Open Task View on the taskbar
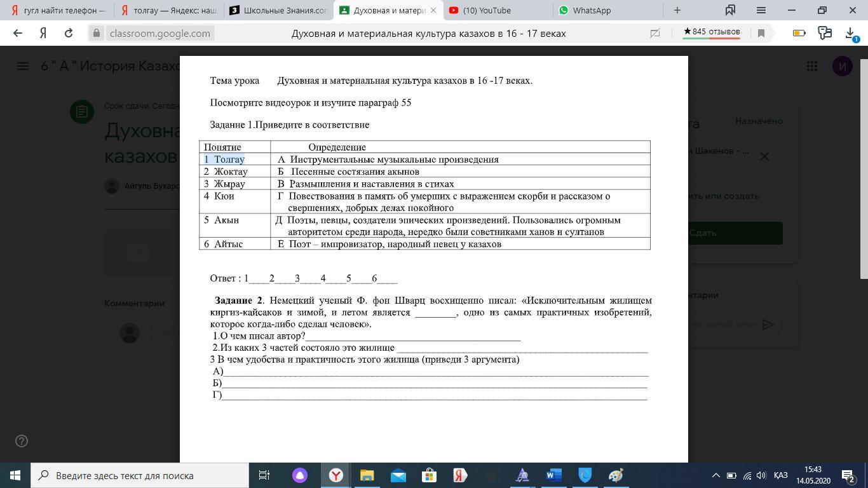The height and width of the screenshot is (488, 868). 264,475
